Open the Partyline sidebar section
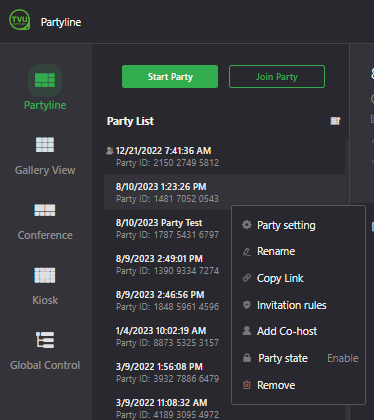 (x=45, y=88)
